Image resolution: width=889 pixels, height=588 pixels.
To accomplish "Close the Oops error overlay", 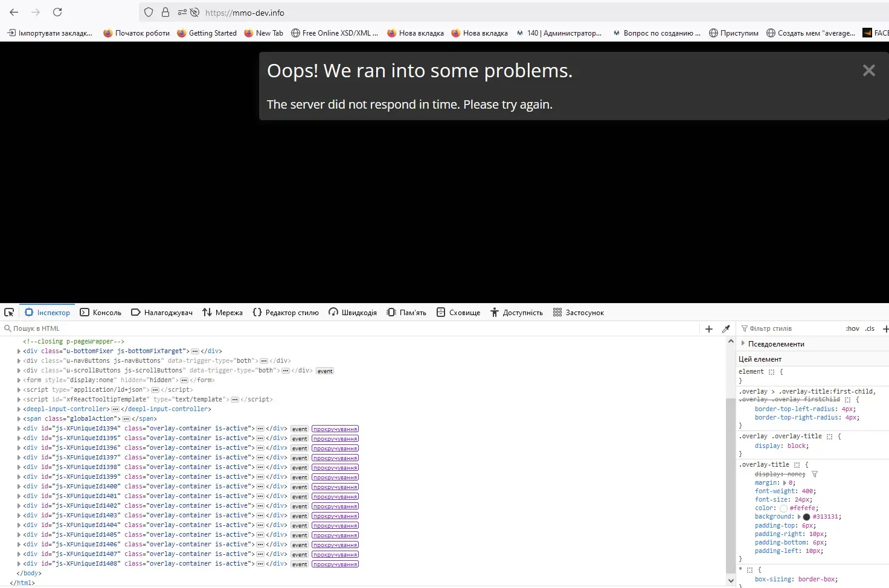I will pos(868,71).
